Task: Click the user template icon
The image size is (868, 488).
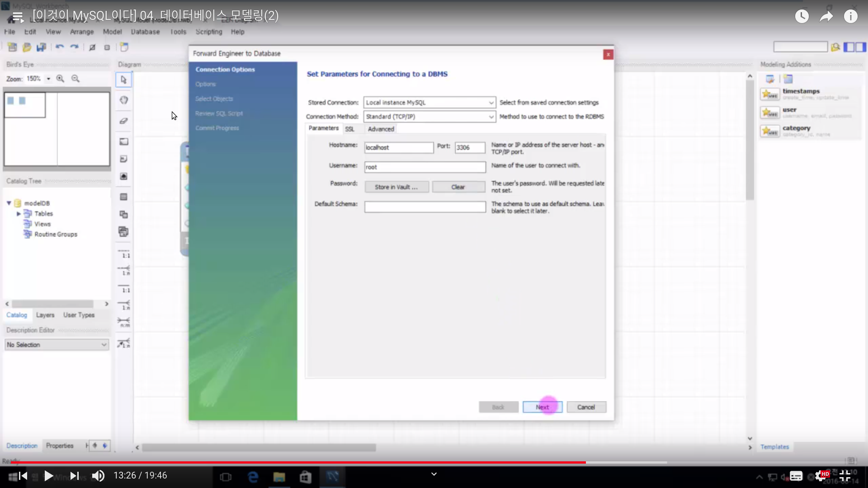Action: tap(770, 113)
